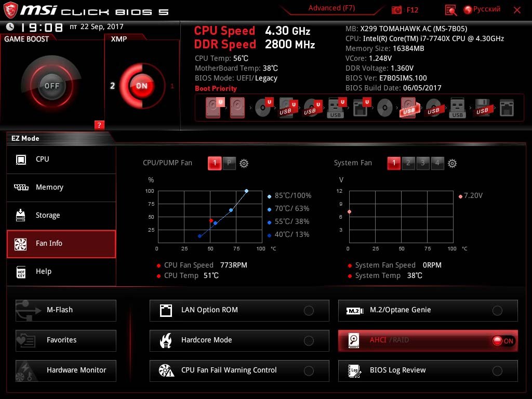The height and width of the screenshot is (399, 532).
Task: Change language via Русский selector
Action: click(x=482, y=9)
